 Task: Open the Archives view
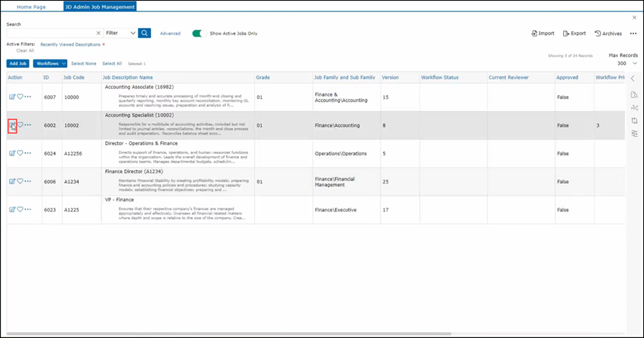(x=608, y=33)
